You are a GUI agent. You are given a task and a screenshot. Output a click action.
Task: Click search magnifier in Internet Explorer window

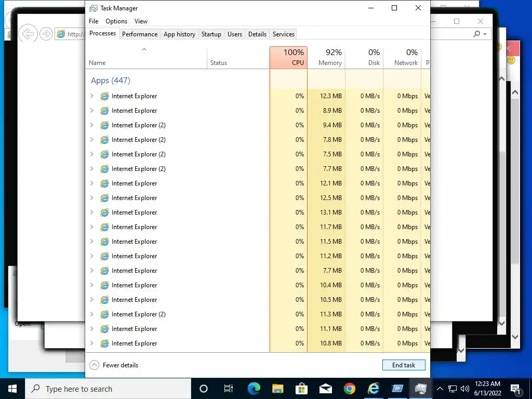coord(477,34)
